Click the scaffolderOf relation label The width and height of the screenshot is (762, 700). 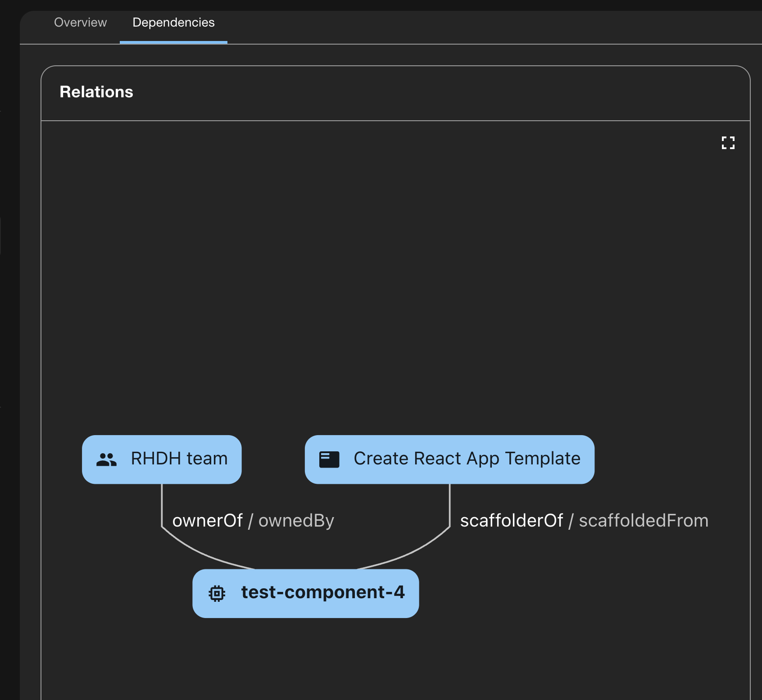click(512, 521)
